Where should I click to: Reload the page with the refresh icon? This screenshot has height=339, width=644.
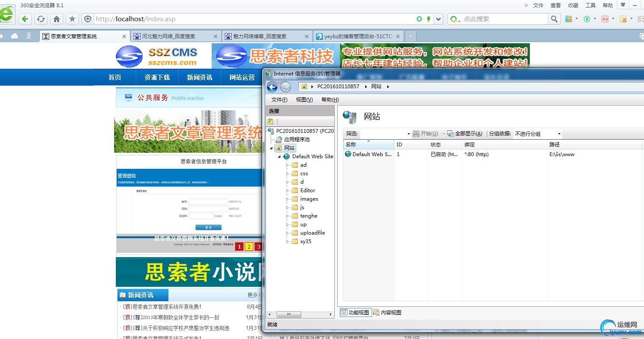[41, 19]
